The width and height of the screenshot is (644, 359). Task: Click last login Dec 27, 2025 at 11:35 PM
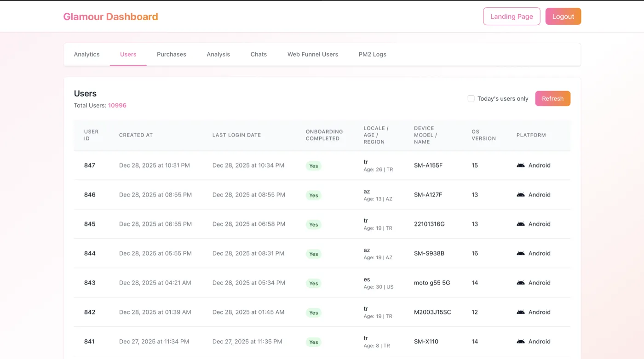coord(247,342)
